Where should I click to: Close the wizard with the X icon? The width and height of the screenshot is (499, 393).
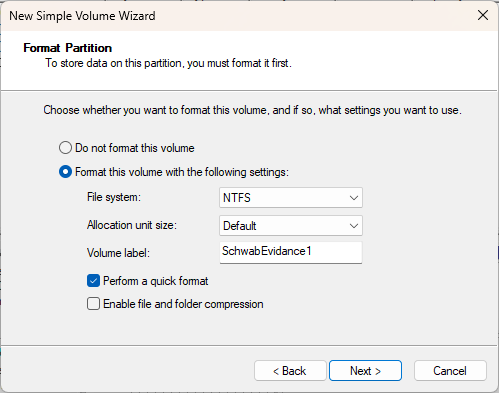pos(483,15)
